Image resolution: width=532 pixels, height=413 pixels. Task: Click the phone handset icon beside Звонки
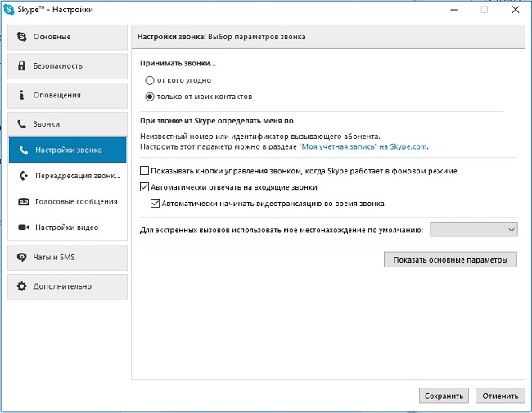pyautogui.click(x=22, y=124)
